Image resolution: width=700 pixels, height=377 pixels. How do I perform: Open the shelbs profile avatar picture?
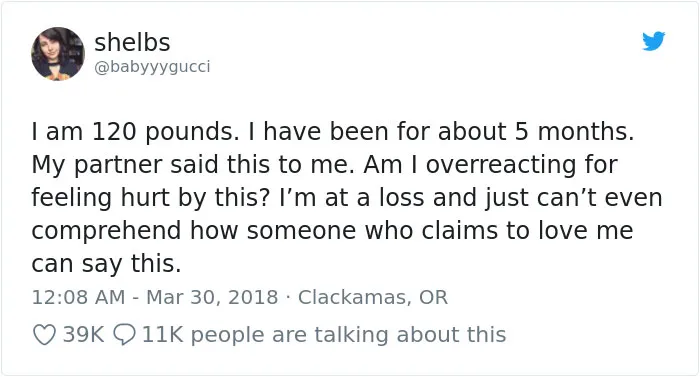point(58,54)
